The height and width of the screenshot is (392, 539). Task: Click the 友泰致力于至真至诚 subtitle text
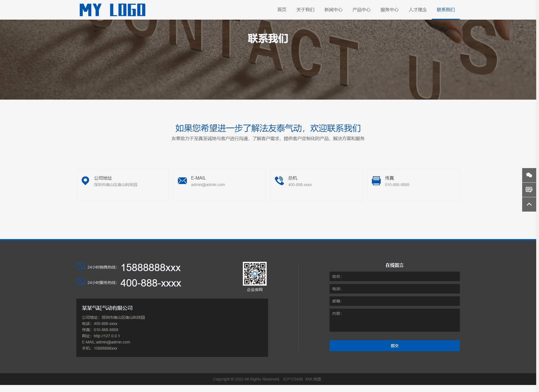click(x=268, y=139)
